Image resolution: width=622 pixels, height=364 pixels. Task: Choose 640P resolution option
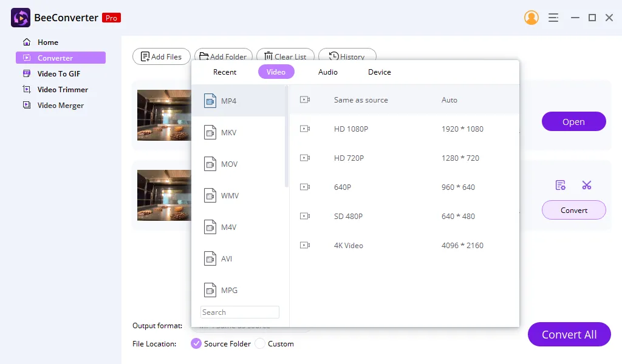coord(404,187)
